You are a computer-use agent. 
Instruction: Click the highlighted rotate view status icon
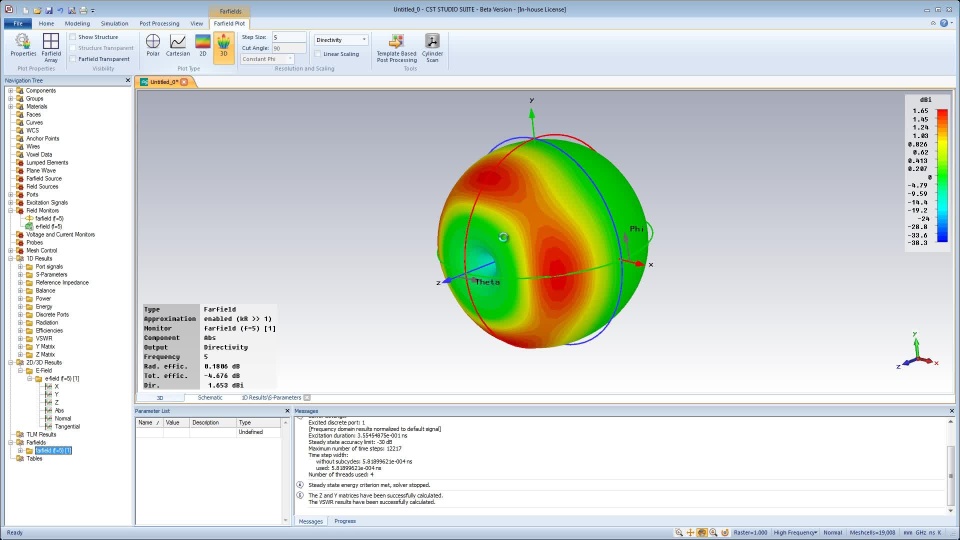(702, 533)
